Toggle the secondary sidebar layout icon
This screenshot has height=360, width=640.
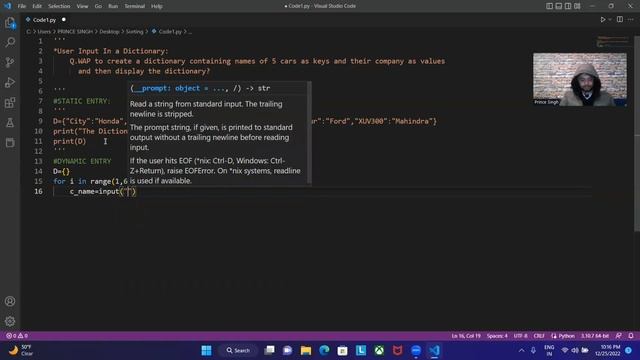[568, 6]
